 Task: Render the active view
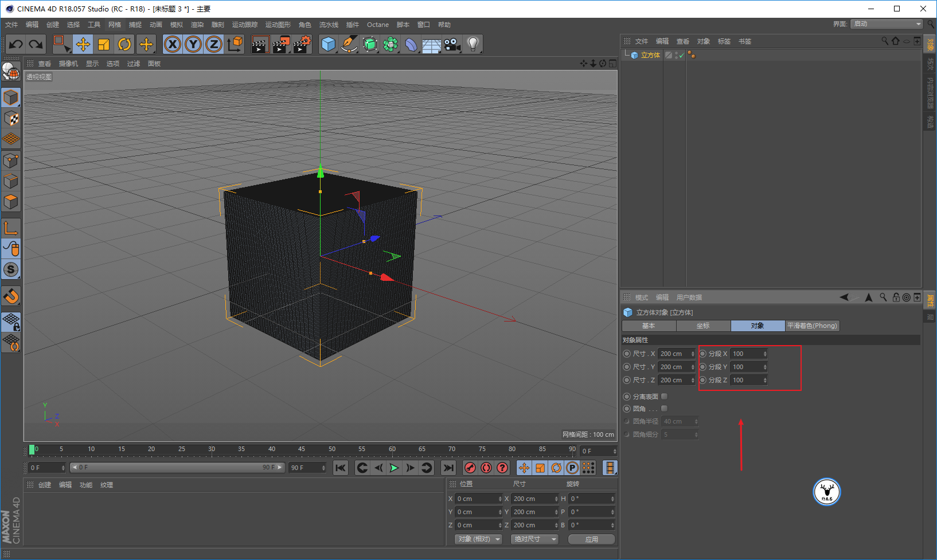(x=260, y=44)
